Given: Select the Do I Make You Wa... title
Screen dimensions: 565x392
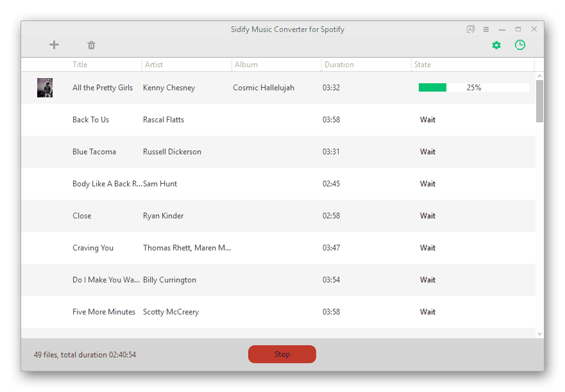Looking at the screenshot, I should pos(106,280).
